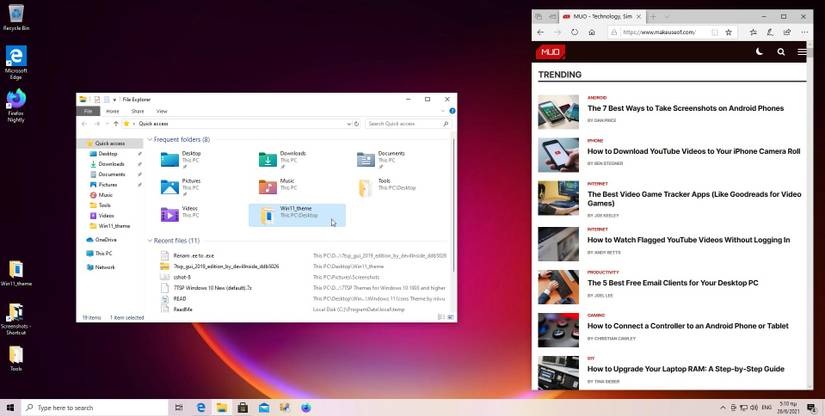Select Win11_theme folder icon on desktop
Image resolution: width=825 pixels, height=416 pixels.
pyautogui.click(x=16, y=273)
